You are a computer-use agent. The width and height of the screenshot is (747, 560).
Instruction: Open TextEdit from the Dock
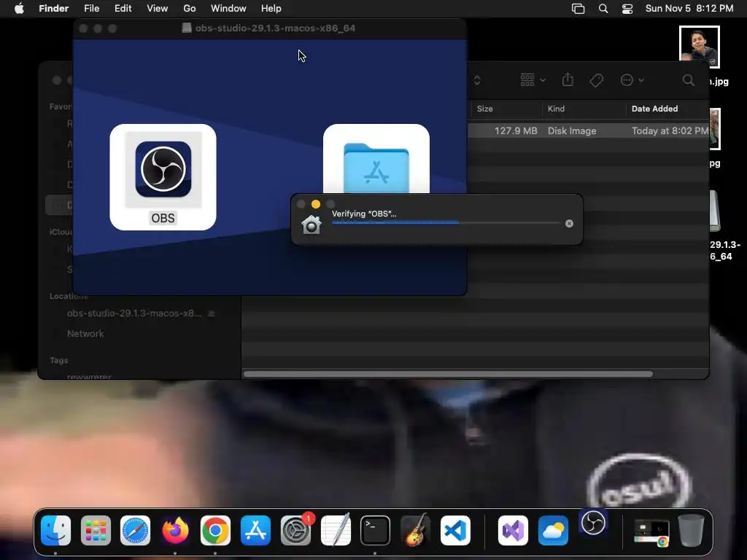[336, 531]
